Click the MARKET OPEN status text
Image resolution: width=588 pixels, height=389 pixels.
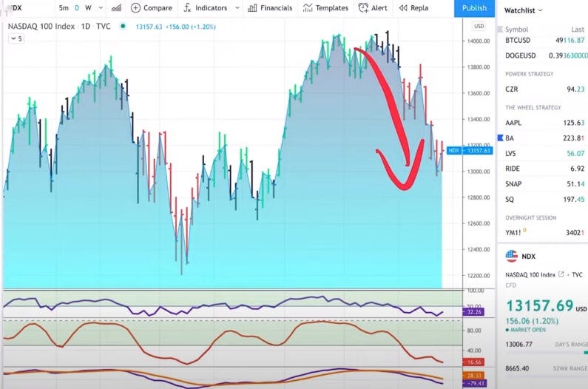528,330
